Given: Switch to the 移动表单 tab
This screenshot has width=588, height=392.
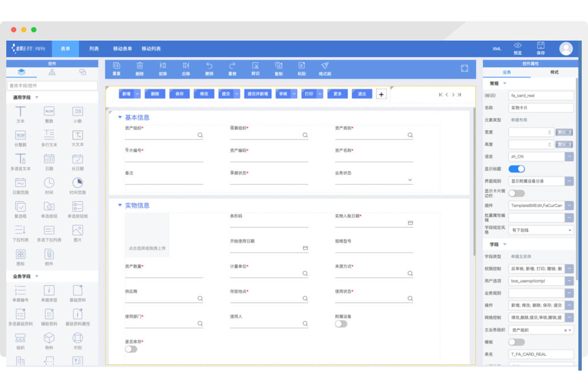Looking at the screenshot, I should click(122, 49).
